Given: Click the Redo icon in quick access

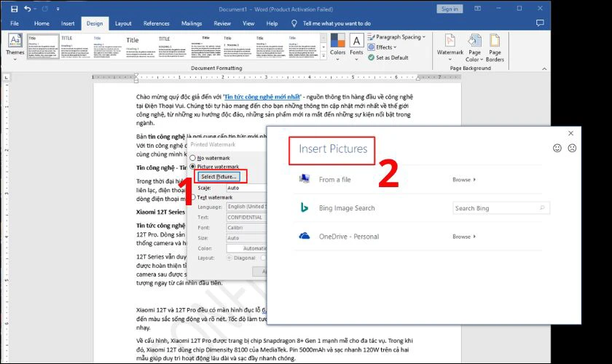Looking at the screenshot, I should [x=45, y=9].
